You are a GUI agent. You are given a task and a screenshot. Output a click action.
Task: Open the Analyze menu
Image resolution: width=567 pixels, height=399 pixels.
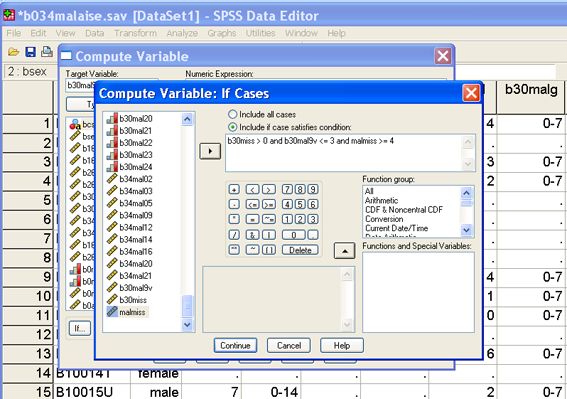pos(182,33)
